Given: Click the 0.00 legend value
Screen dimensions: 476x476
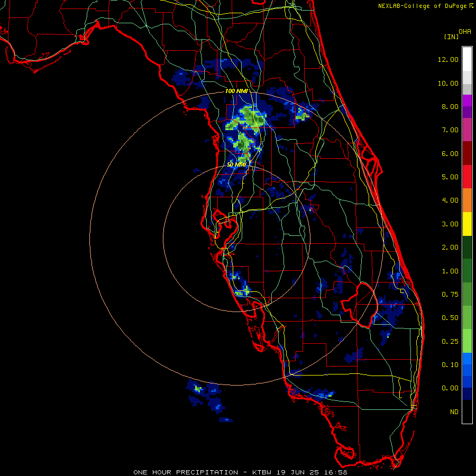Looking at the screenshot, I should coord(450,388).
